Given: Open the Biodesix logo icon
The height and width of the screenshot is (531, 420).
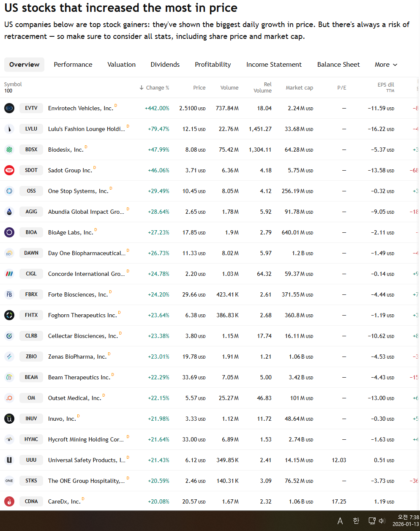Looking at the screenshot, I should 9,150.
